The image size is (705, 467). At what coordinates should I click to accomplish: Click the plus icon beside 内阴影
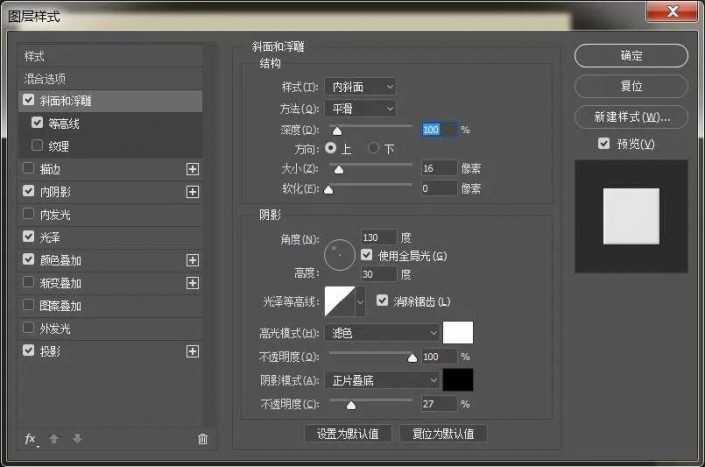click(x=193, y=191)
